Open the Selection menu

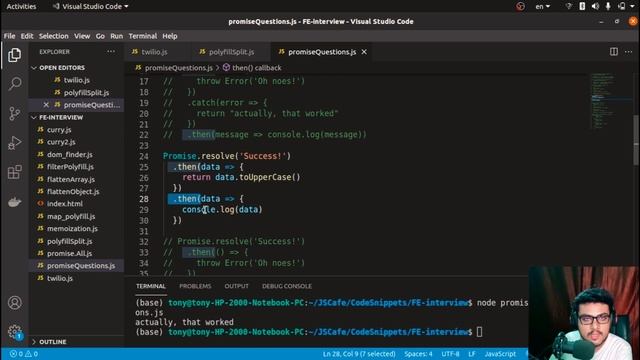point(53,36)
